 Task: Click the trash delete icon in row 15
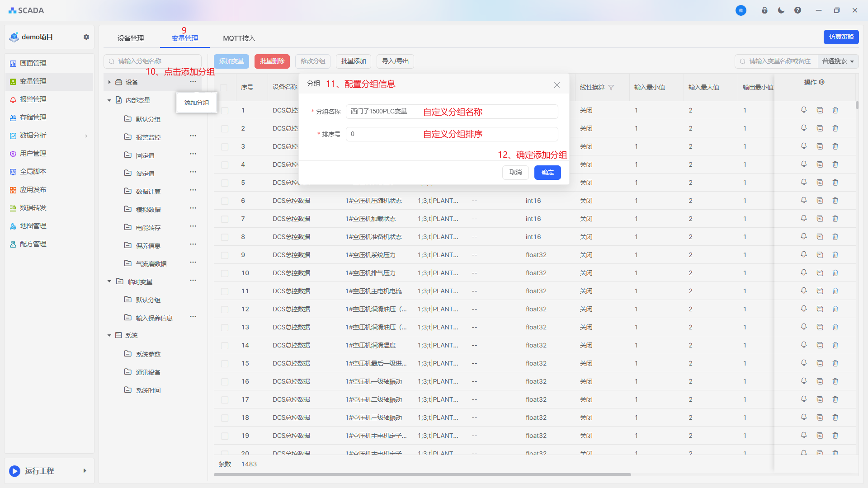pyautogui.click(x=835, y=363)
